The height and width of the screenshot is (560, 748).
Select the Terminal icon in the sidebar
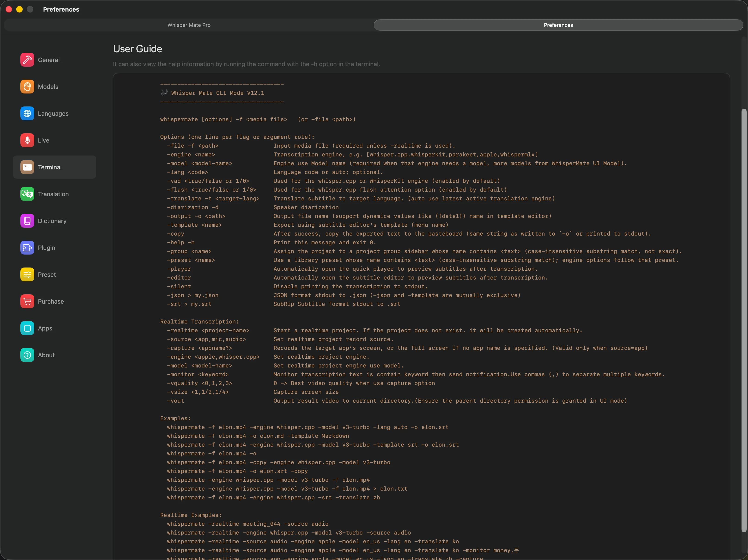pyautogui.click(x=27, y=167)
